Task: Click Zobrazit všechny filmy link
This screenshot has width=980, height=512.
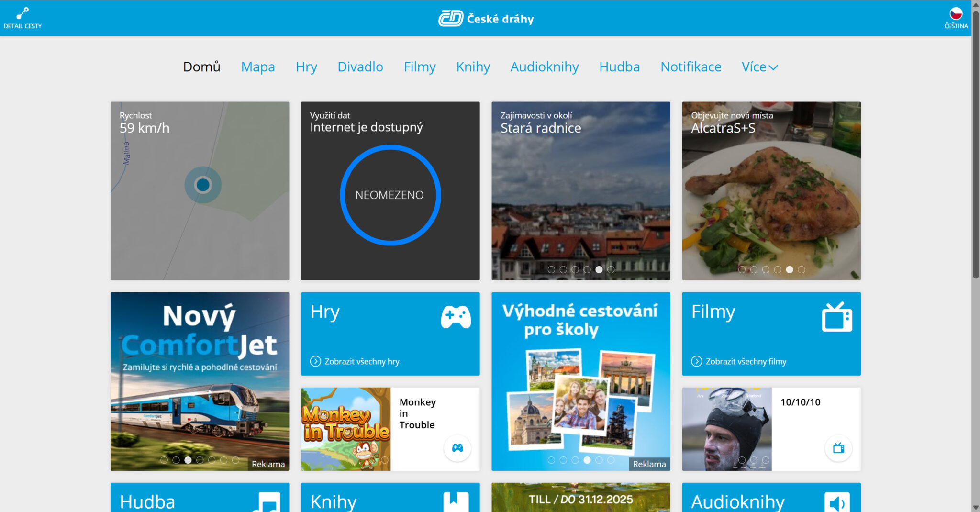Action: coord(746,362)
